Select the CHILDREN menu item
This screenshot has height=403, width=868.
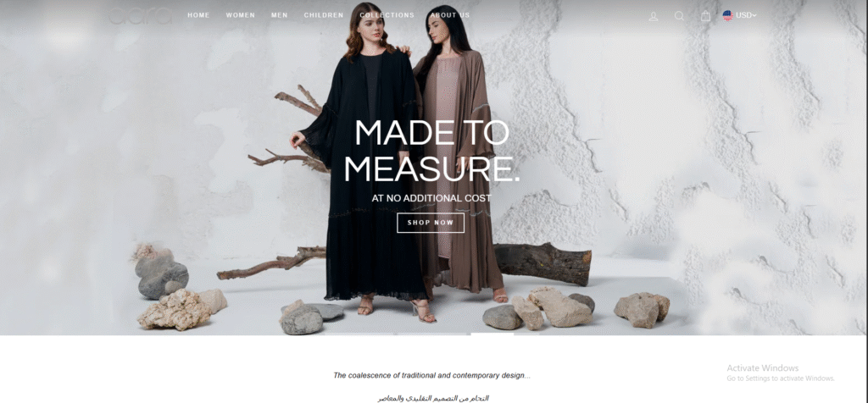pyautogui.click(x=324, y=15)
